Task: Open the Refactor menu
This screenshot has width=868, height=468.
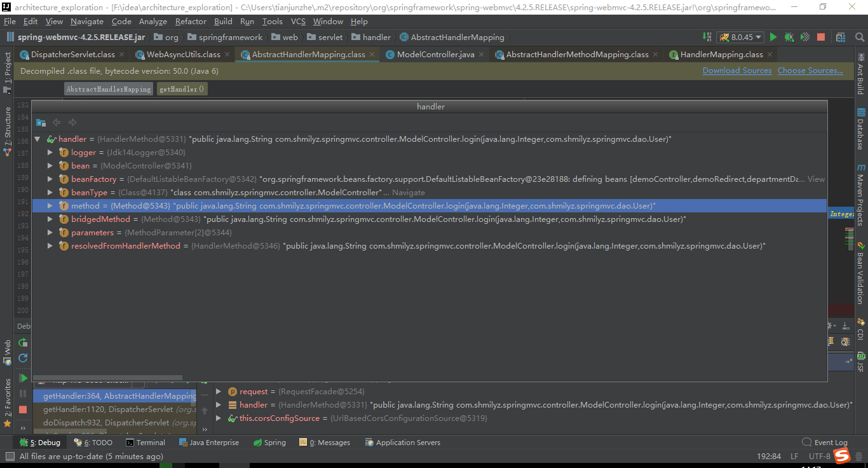Action: click(191, 22)
